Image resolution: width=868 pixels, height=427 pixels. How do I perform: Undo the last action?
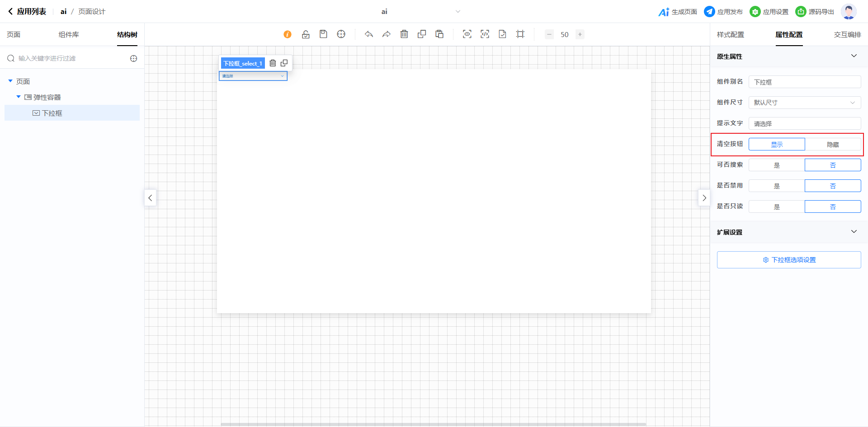click(369, 34)
